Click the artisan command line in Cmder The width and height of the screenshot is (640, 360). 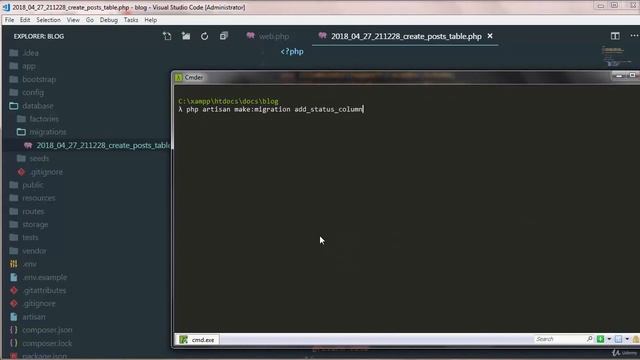(271, 109)
